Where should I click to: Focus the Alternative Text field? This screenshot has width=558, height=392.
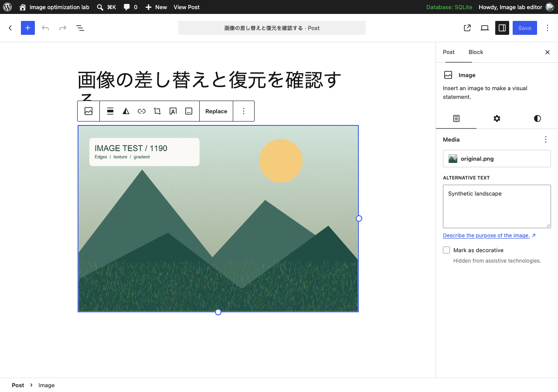[x=497, y=206]
